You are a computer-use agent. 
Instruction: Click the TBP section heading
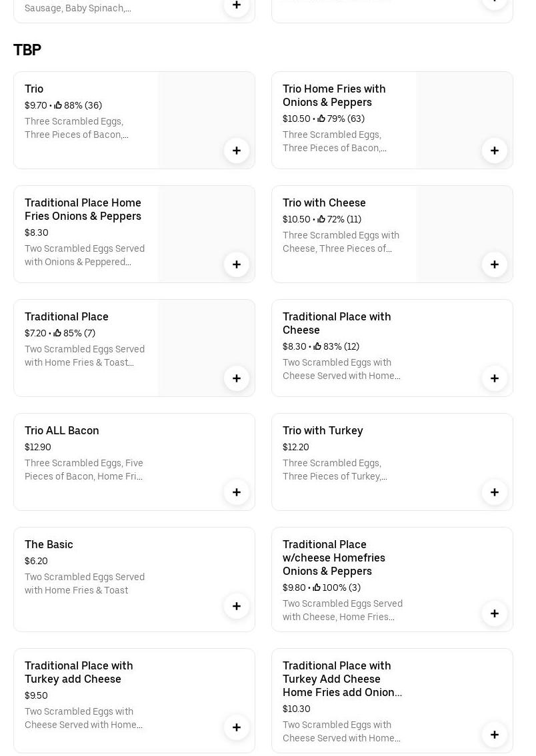pyautogui.click(x=27, y=50)
